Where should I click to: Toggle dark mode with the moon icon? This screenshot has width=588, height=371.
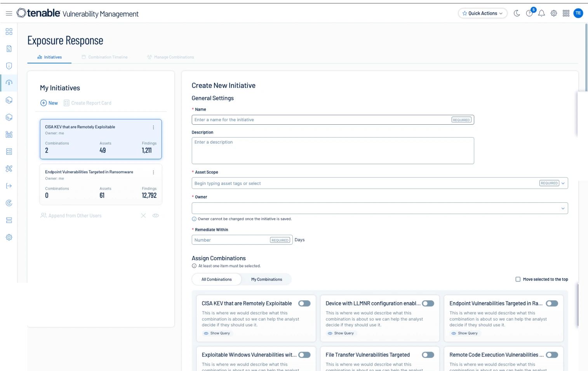(x=517, y=13)
